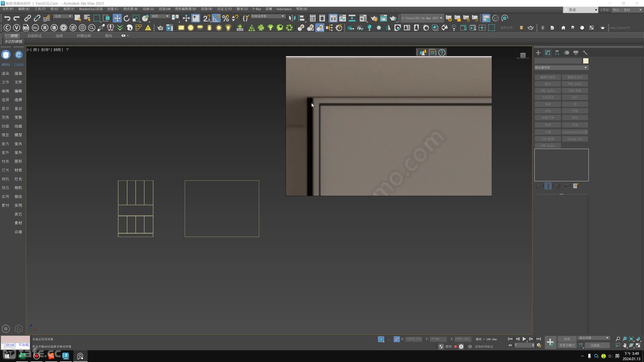Toggle the Percent Snap button

226,18
